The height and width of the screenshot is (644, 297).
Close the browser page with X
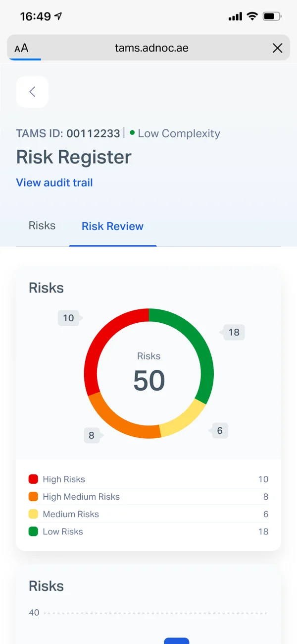[277, 48]
